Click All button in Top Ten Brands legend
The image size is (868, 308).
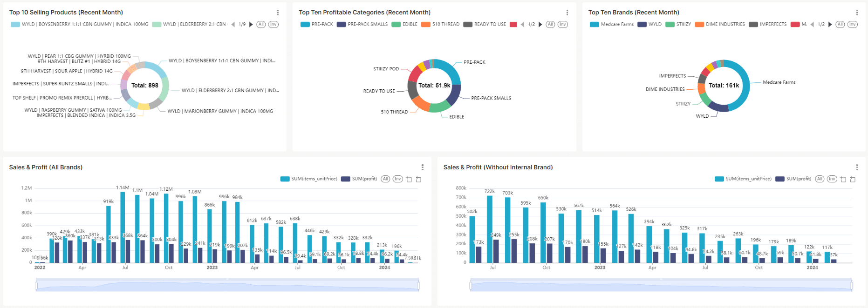point(840,25)
